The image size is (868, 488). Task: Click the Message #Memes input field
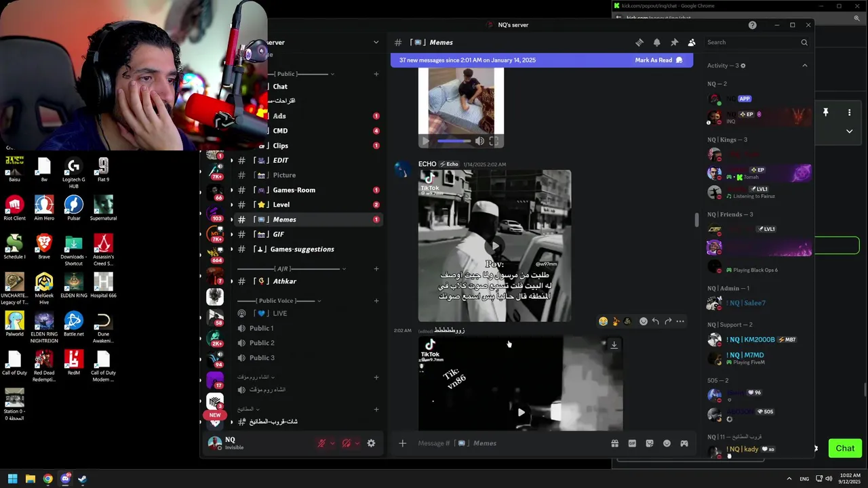(x=509, y=443)
